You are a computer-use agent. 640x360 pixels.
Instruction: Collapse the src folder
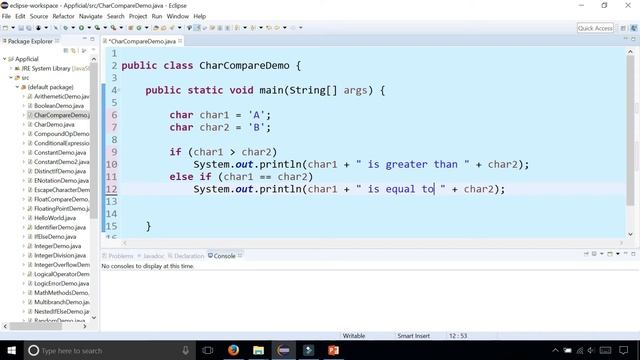click(11, 78)
